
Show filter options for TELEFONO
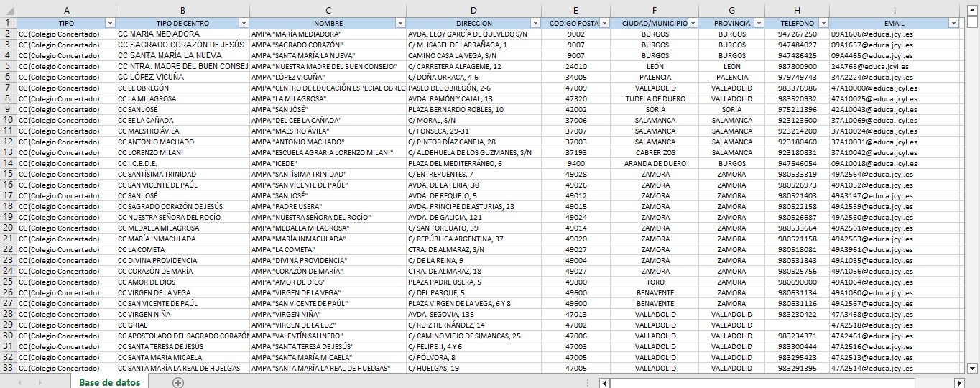[823, 23]
